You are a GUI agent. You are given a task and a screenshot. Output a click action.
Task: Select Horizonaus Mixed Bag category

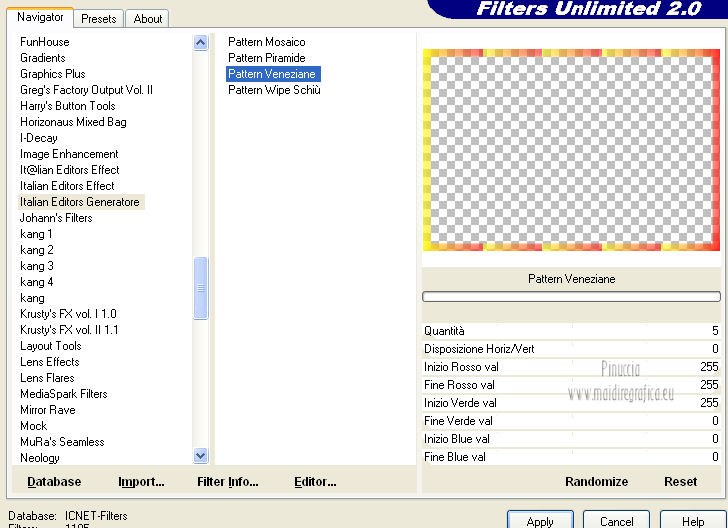[73, 122]
